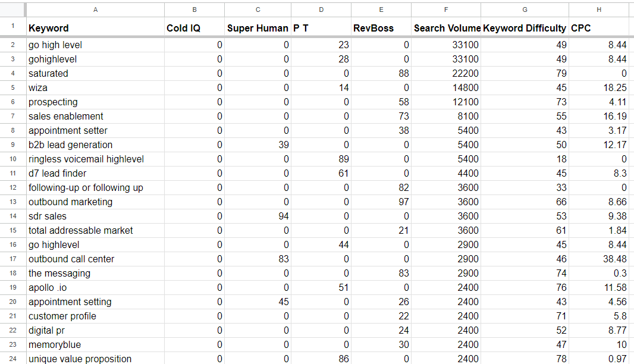Select row 1 header number

pos(13,27)
